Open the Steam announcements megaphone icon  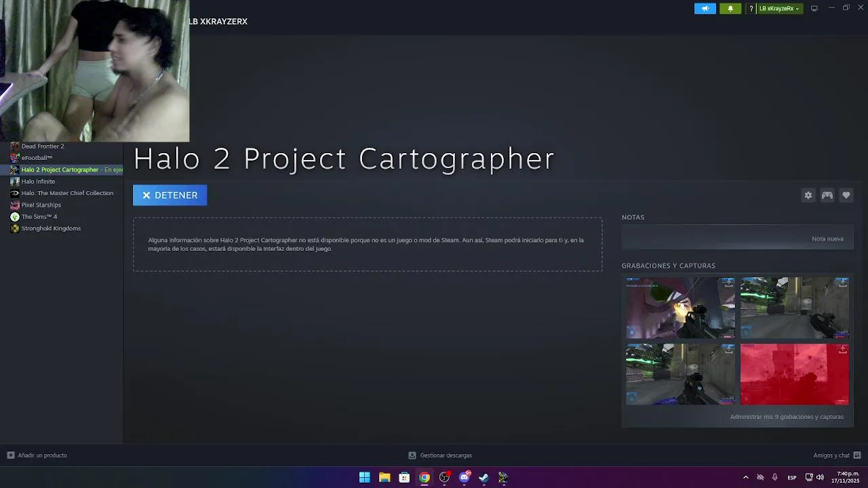coord(705,9)
